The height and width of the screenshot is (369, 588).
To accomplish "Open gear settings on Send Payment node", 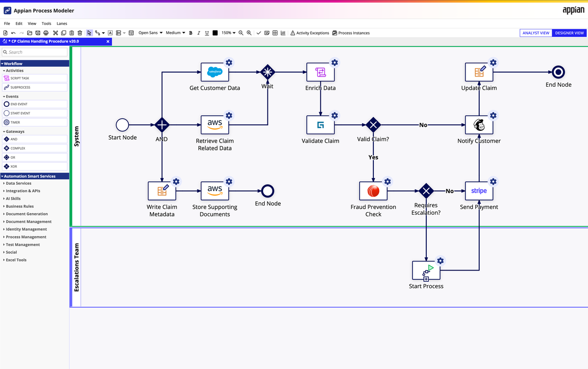I will click(x=493, y=181).
